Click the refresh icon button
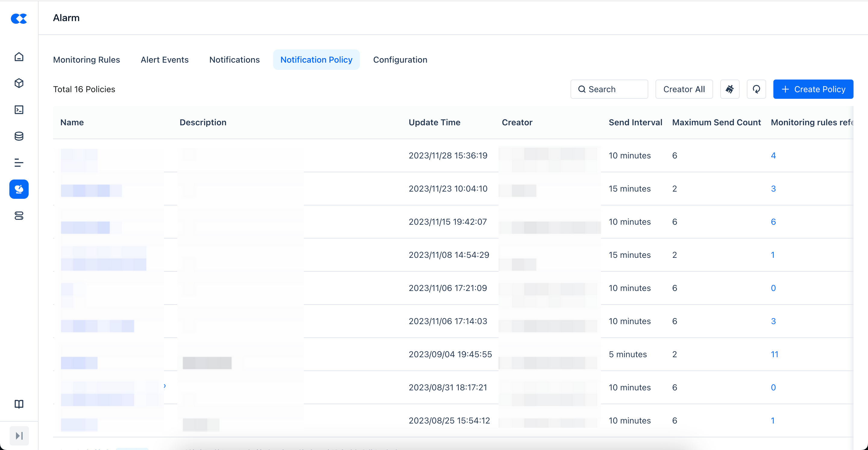868x450 pixels. click(x=756, y=89)
